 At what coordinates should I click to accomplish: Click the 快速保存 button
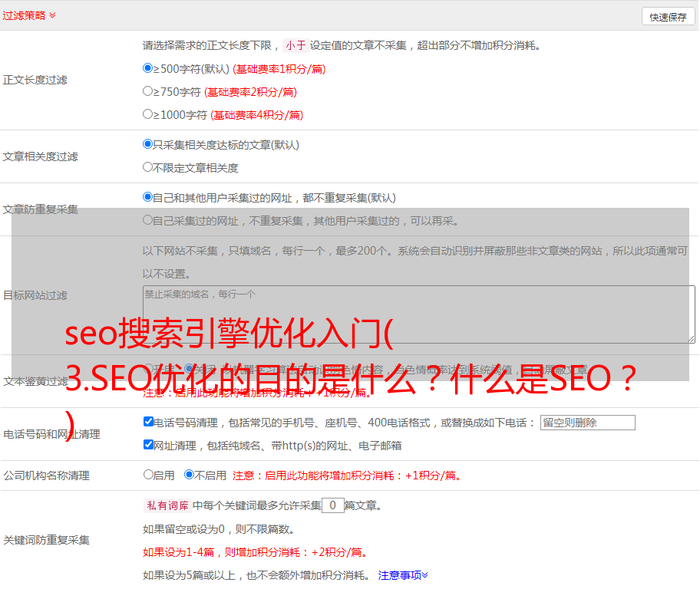668,17
